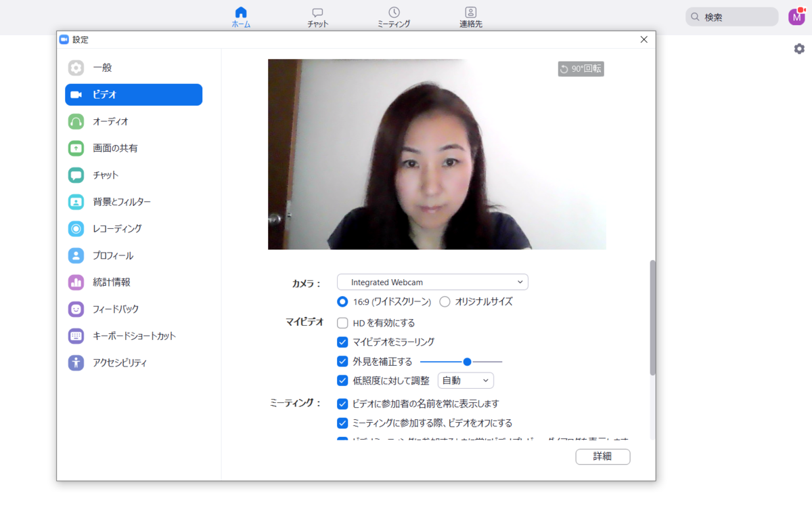Click the オーディオ headphone icon
The image size is (812, 508).
point(76,121)
